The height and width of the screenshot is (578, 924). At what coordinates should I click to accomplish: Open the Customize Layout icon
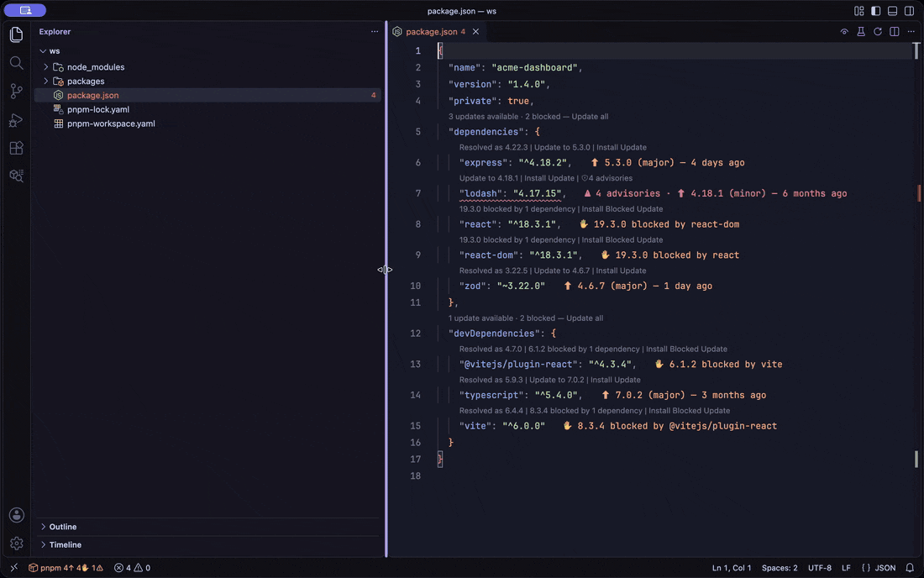tap(858, 11)
